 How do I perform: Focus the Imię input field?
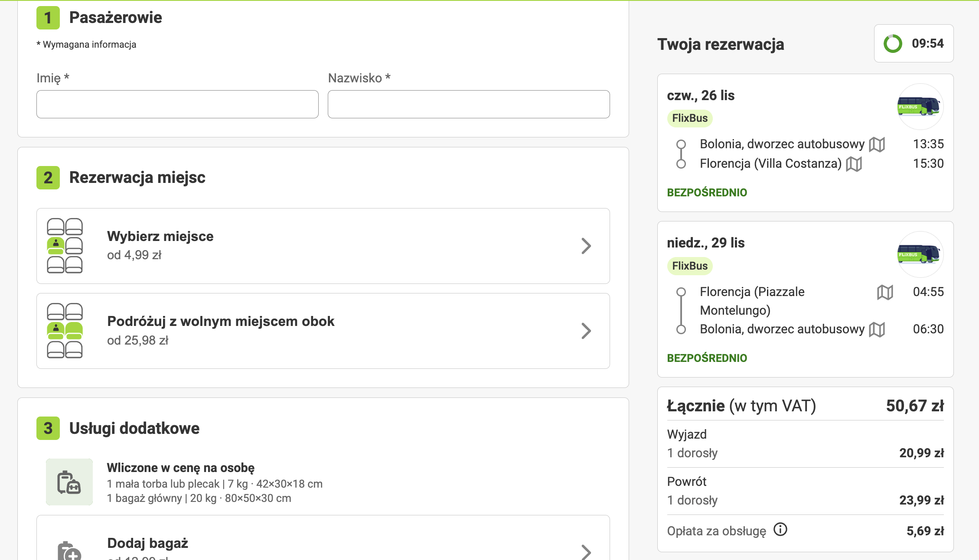click(177, 104)
